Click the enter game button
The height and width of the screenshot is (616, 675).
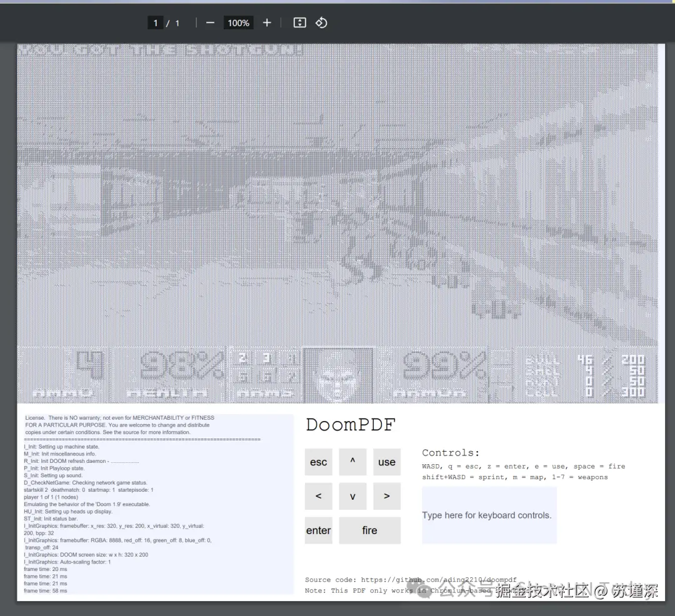tap(319, 530)
